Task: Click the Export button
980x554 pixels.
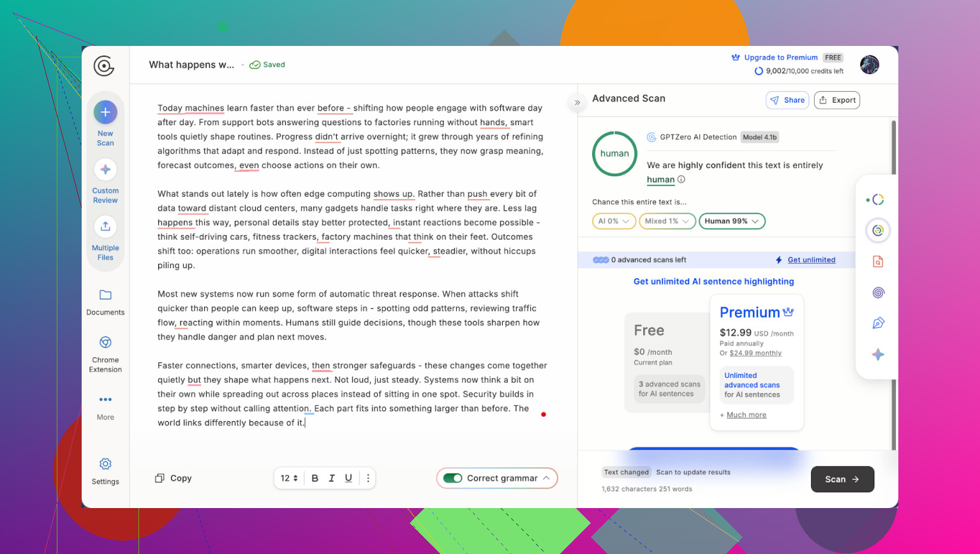Action: click(837, 100)
